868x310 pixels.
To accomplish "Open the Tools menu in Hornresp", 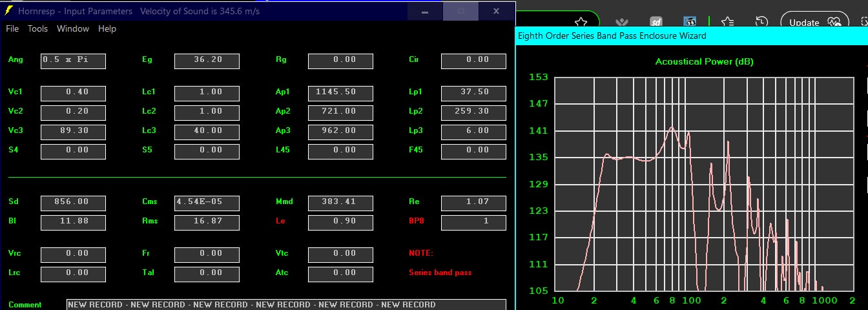I will (x=37, y=28).
